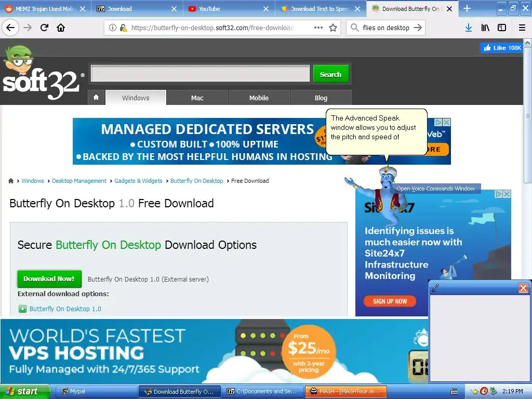
Task: Switch to the MEMZ Trojan tab
Action: coord(45,9)
